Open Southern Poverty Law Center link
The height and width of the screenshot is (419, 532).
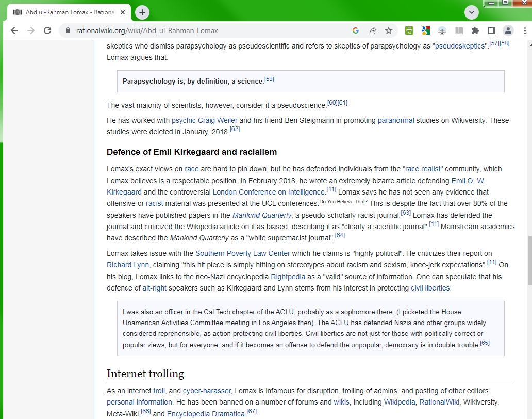click(x=243, y=253)
